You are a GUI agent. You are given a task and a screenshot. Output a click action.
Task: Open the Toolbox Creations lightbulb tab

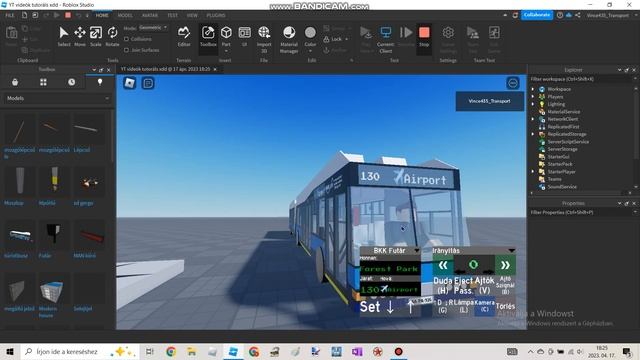point(100,82)
